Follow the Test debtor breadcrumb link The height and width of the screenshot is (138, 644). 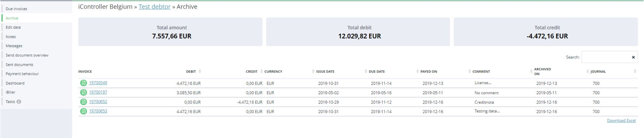click(x=154, y=7)
